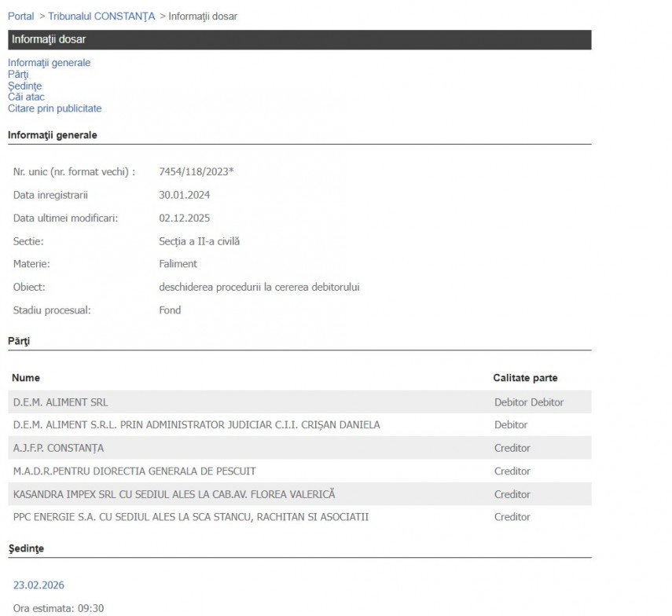Screen dimensions: 672x616
Task: Open the Tribunalul CONSTANȚA breadcrumb link
Action: pyautogui.click(x=101, y=16)
